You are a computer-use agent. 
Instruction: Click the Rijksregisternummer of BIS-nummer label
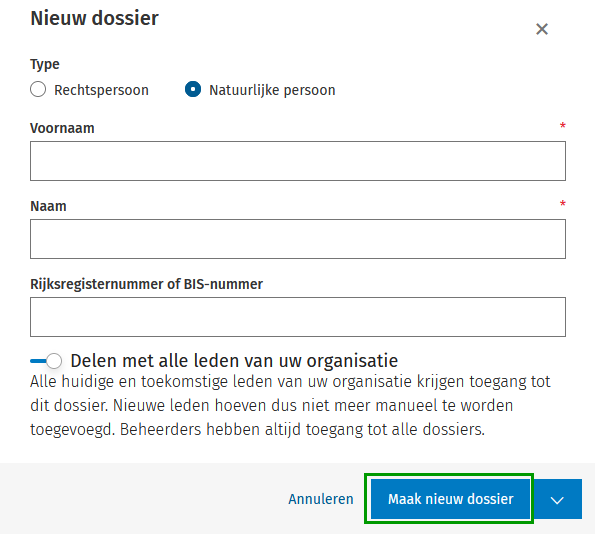(146, 284)
